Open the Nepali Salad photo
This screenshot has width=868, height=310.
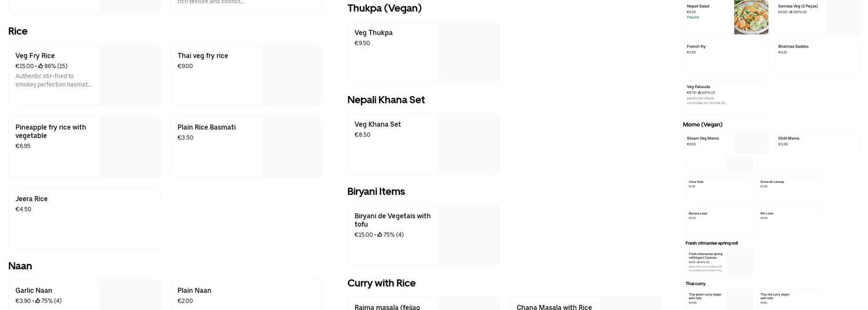pyautogui.click(x=751, y=17)
